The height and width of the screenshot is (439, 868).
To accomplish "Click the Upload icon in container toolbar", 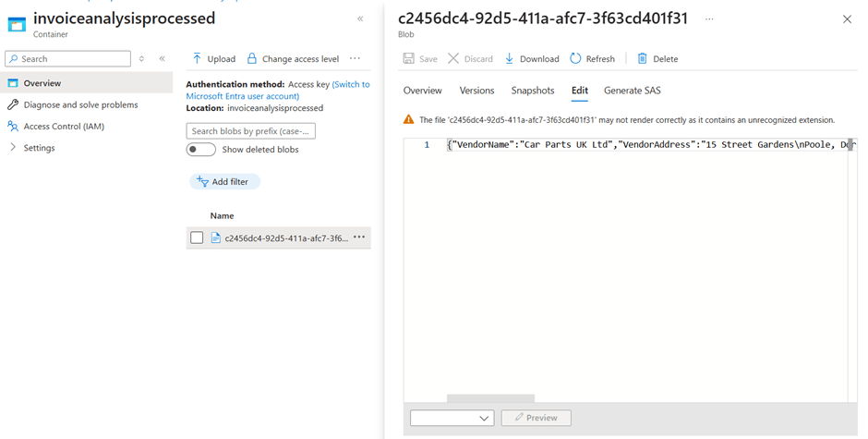I will (x=197, y=58).
